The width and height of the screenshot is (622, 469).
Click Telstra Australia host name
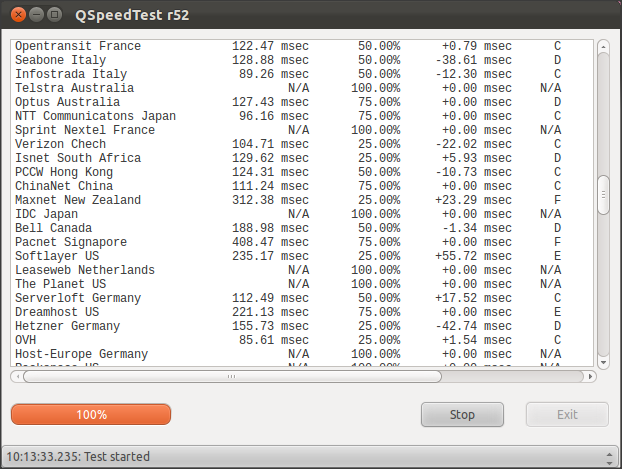(x=75, y=88)
